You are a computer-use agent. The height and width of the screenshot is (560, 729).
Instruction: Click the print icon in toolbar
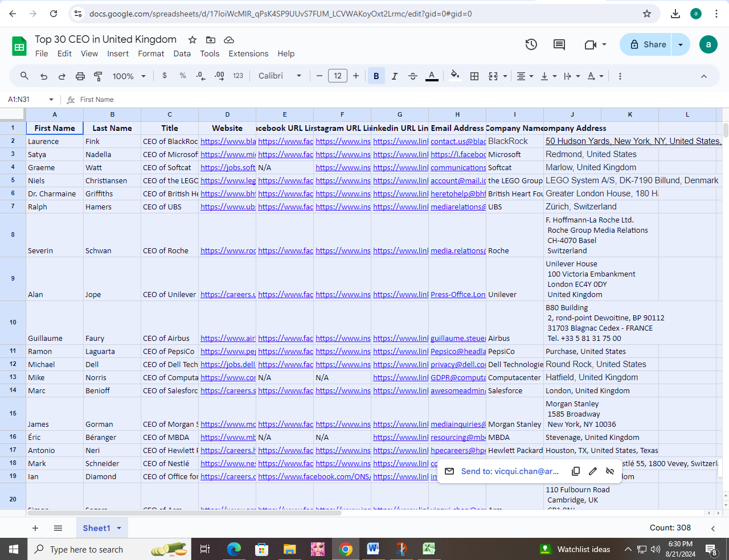(x=80, y=76)
